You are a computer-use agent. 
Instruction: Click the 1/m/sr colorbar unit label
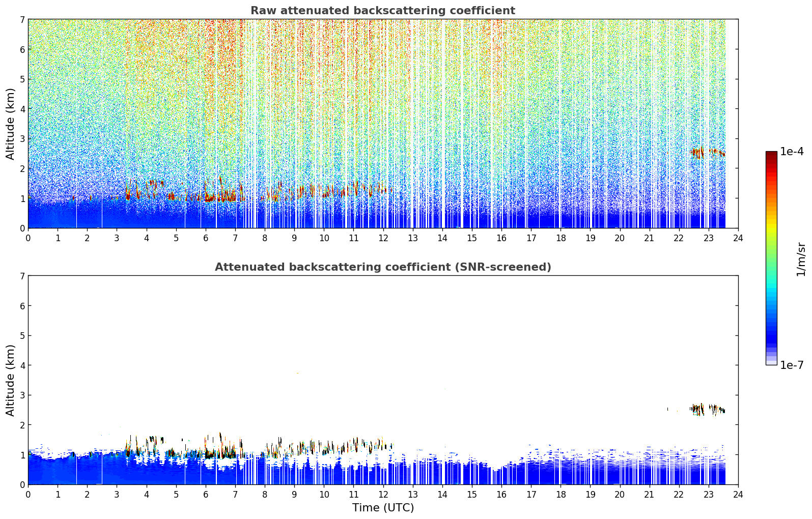pyautogui.click(x=801, y=258)
